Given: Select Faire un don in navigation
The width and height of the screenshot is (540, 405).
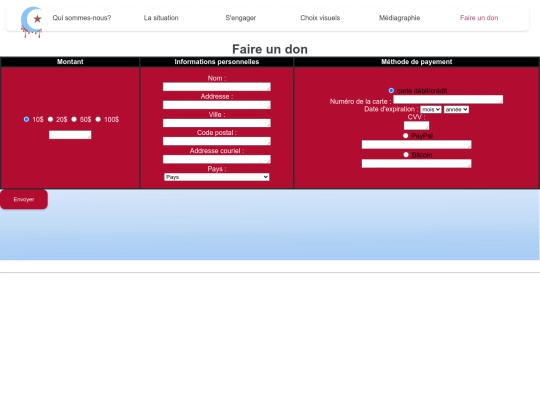Looking at the screenshot, I should (479, 18).
